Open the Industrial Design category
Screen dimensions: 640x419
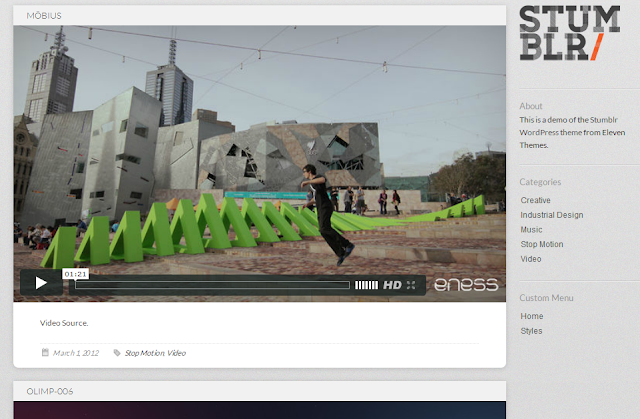click(551, 215)
